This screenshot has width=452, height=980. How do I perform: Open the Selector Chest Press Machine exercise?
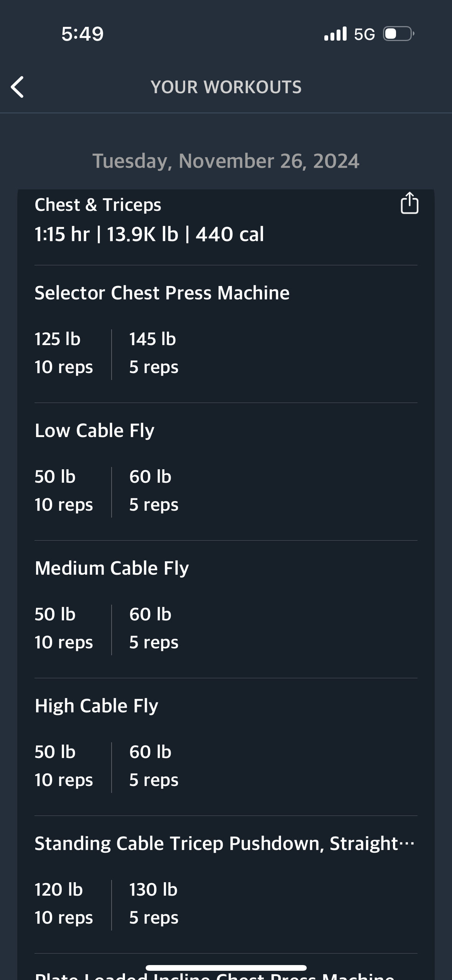point(162,293)
